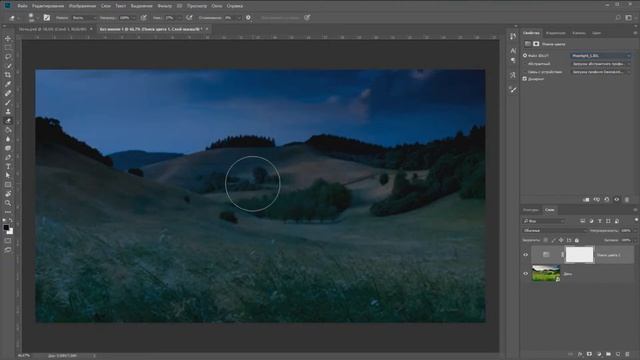Select the Rectangular Marquee tool
This screenshot has height=360, width=640.
point(8,47)
